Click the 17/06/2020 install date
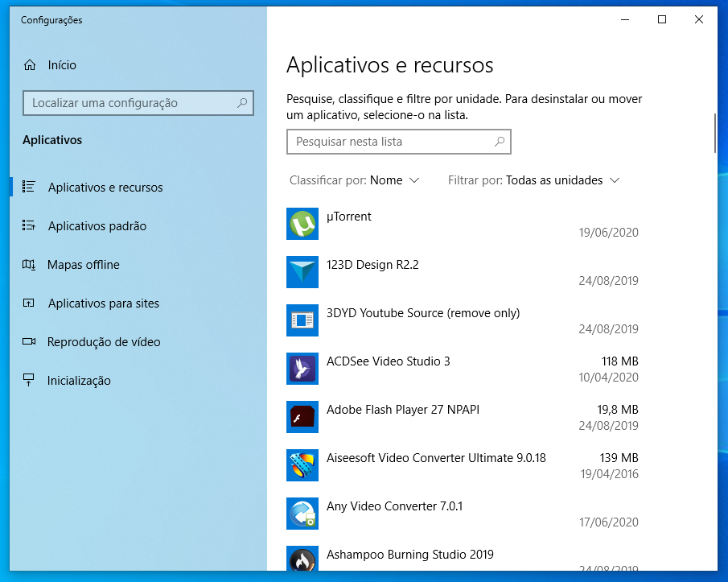The height and width of the screenshot is (582, 728). pyautogui.click(x=609, y=522)
